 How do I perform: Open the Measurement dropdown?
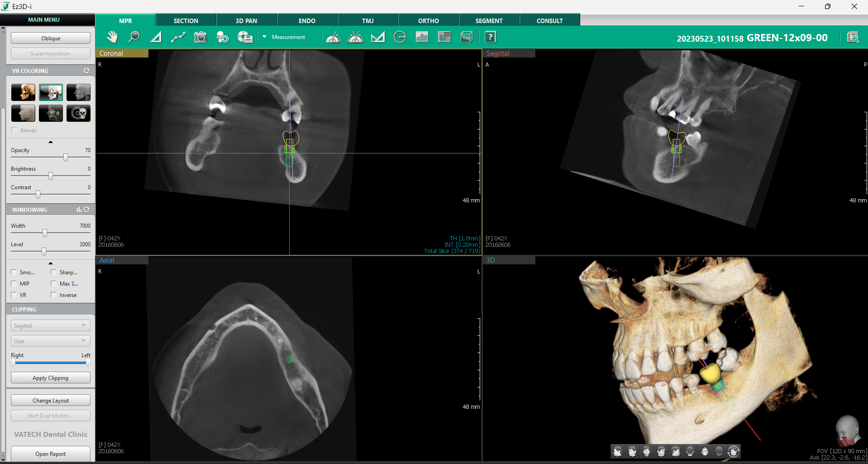(x=264, y=37)
